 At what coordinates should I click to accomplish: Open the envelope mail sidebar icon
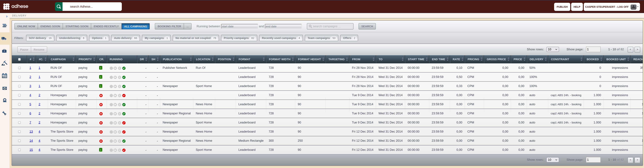(5, 88)
